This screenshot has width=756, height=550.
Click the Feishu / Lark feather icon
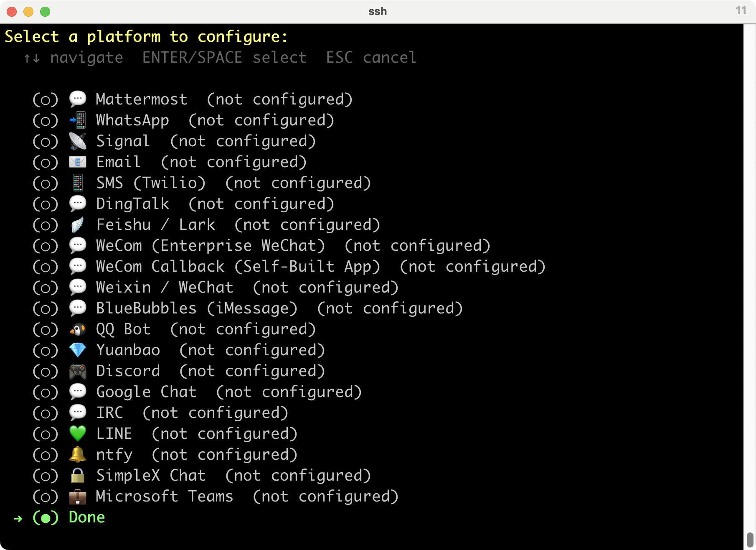pyautogui.click(x=78, y=224)
